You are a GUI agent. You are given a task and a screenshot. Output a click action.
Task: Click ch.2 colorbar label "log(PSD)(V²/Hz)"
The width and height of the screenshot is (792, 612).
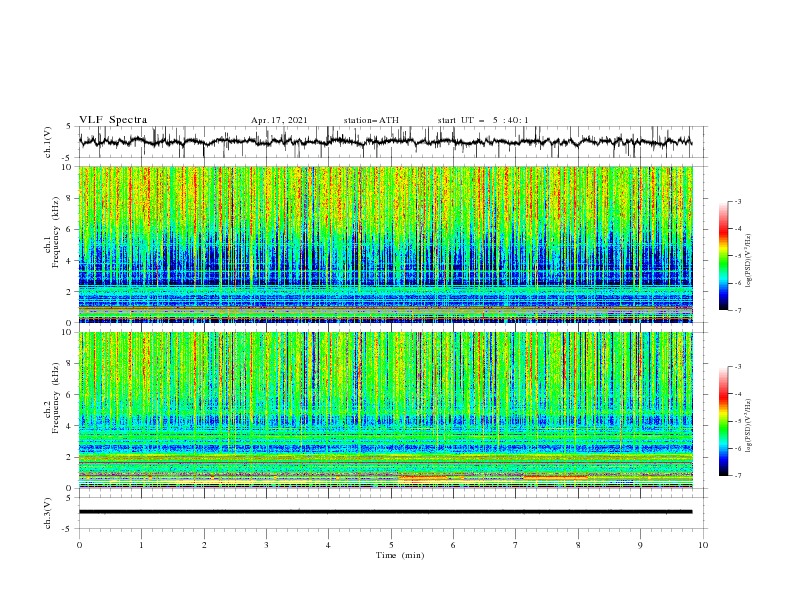point(748,425)
